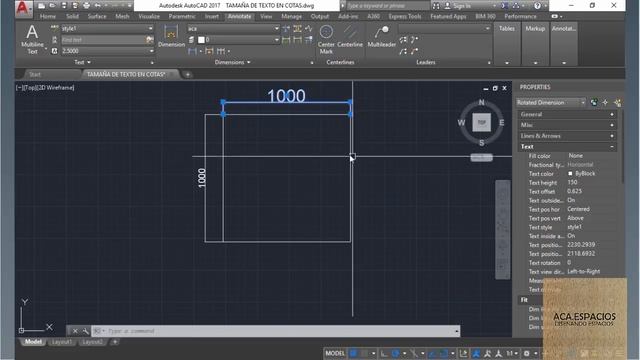This screenshot has height=360, width=640.
Task: Select the Multiline Text tool
Action: point(32,39)
